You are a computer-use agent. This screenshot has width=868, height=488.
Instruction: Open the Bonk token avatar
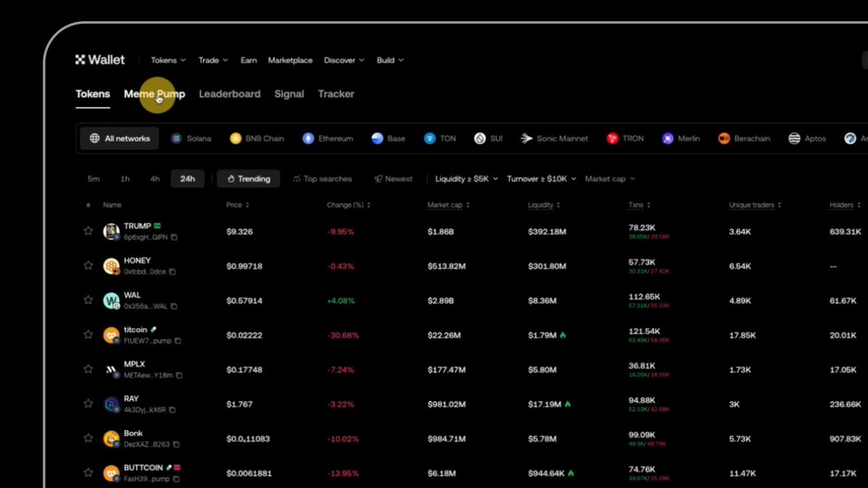(x=111, y=438)
